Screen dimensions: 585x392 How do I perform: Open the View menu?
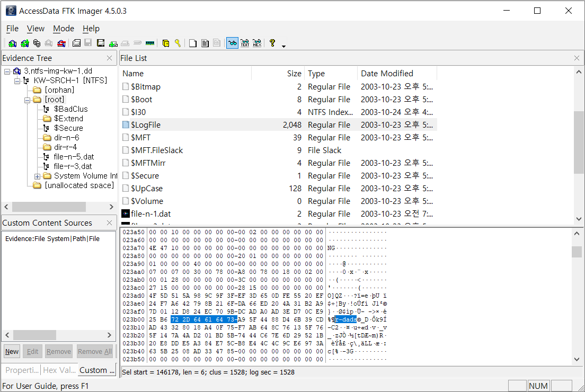pyautogui.click(x=36, y=29)
